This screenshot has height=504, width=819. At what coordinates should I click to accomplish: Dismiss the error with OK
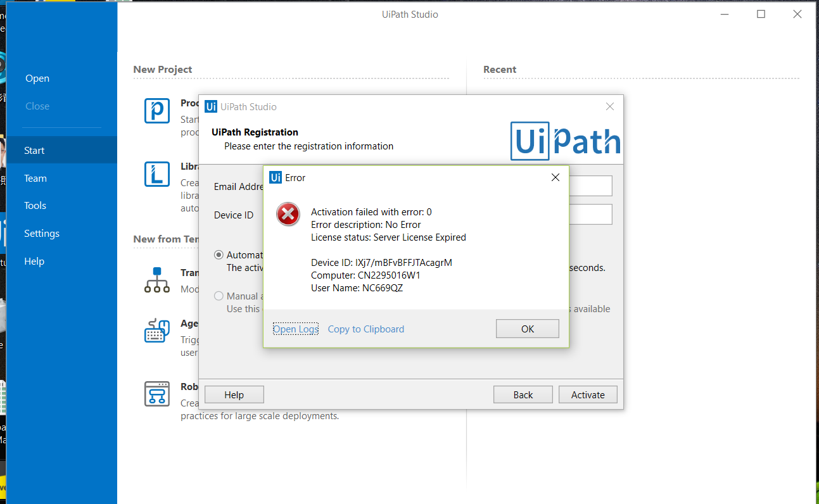(x=527, y=328)
